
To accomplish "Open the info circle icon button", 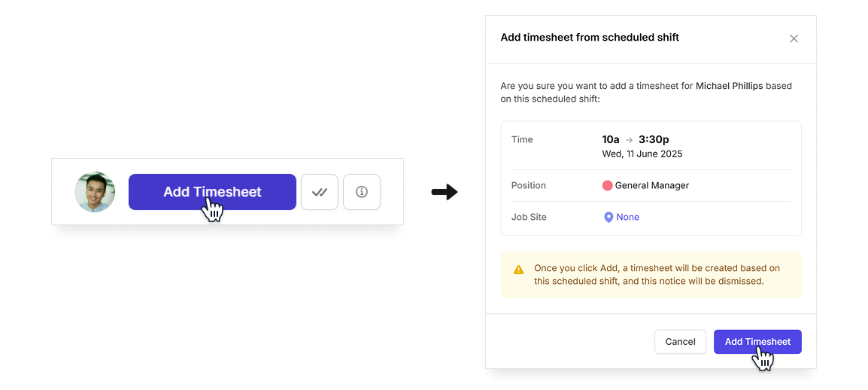I will pyautogui.click(x=362, y=192).
